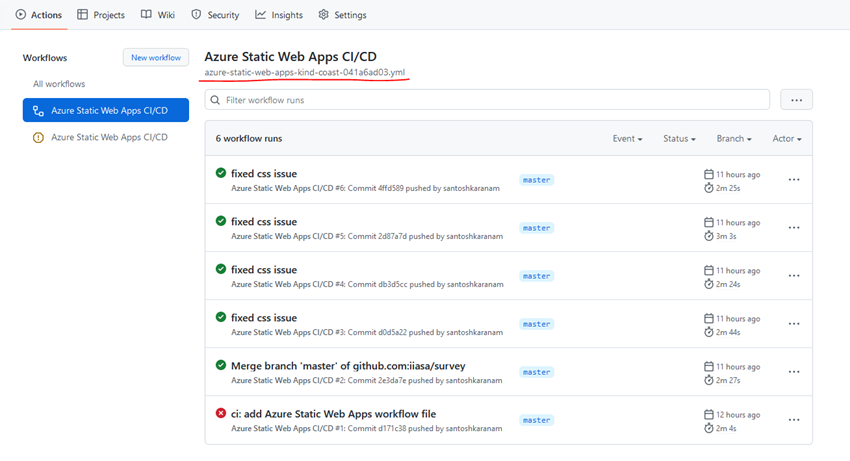Click the 2m 27s duration text
850x461 pixels.
[x=728, y=380]
